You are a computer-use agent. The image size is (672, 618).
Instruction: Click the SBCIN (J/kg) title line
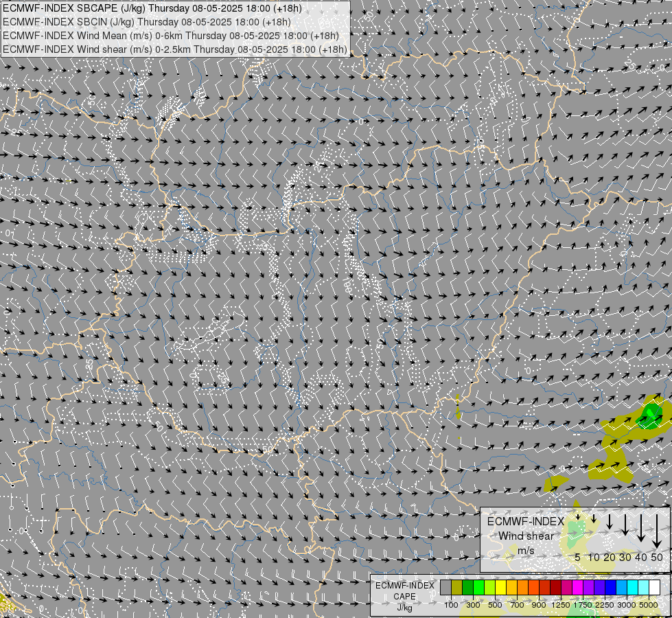[x=147, y=22]
